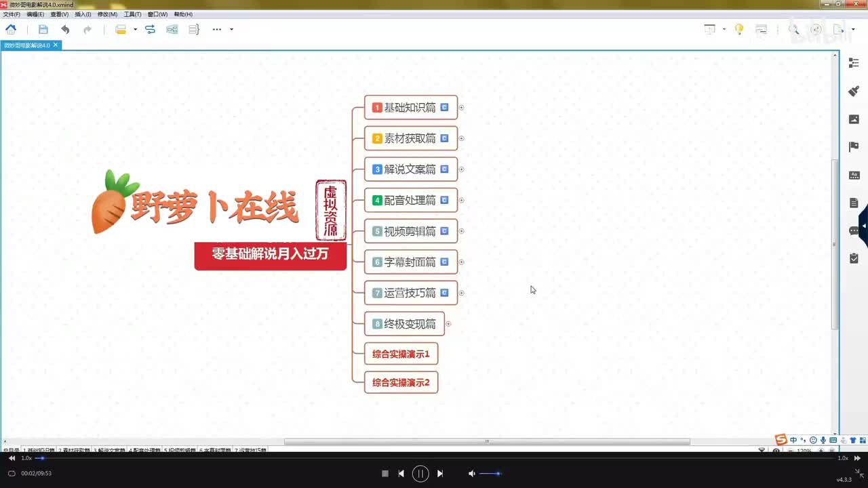Expand the 视频剪辑篇 topic plus button
This screenshot has width=868, height=488.
461,231
